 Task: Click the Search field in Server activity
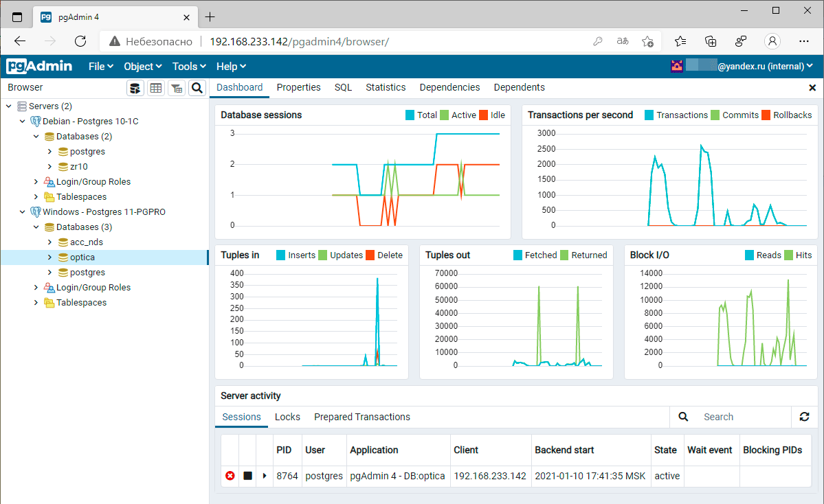(744, 417)
